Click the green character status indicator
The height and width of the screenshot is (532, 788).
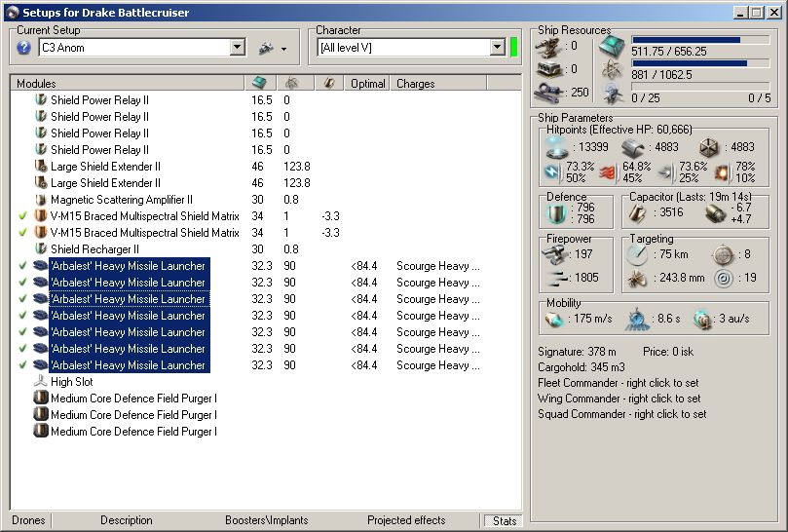[514, 48]
